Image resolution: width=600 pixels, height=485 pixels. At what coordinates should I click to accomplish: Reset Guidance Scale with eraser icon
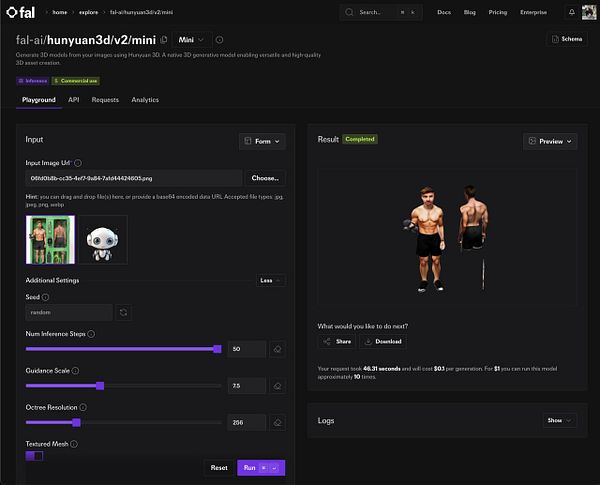click(x=277, y=386)
